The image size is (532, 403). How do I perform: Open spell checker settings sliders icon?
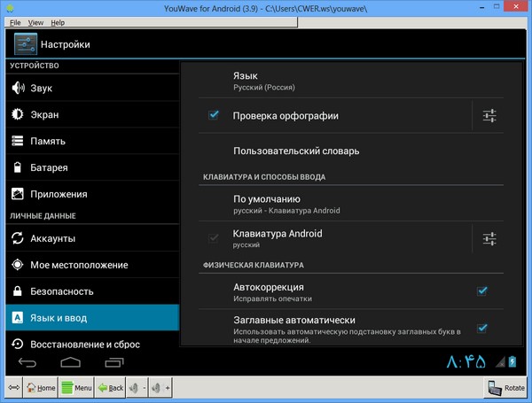(x=489, y=115)
